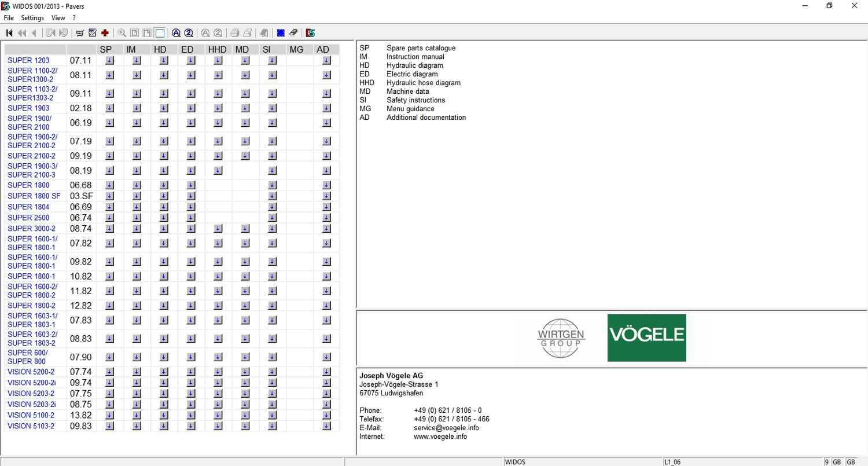The height and width of the screenshot is (466, 868).
Task: Open AD arrow for VISION 5103-2
Action: coord(326,426)
